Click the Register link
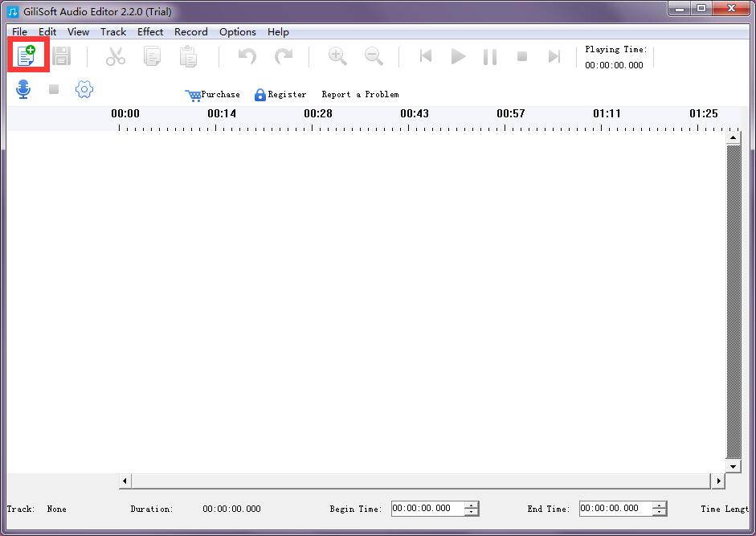The image size is (756, 536). (280, 95)
